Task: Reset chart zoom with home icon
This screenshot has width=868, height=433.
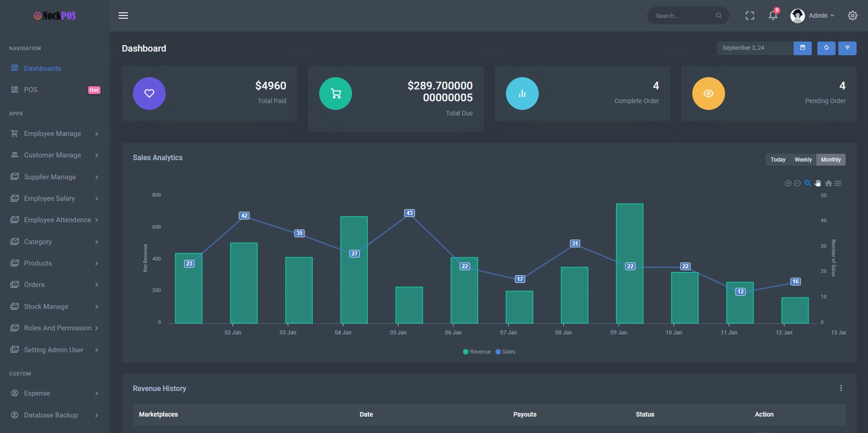Action: [x=828, y=183]
